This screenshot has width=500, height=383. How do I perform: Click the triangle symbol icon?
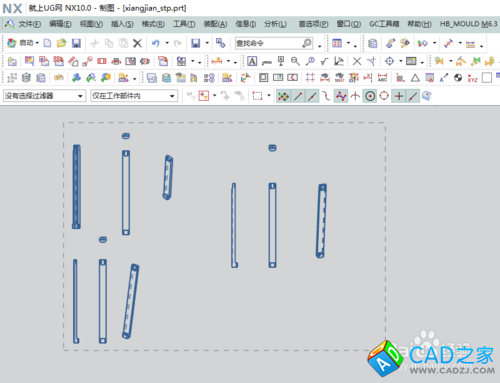(x=415, y=78)
